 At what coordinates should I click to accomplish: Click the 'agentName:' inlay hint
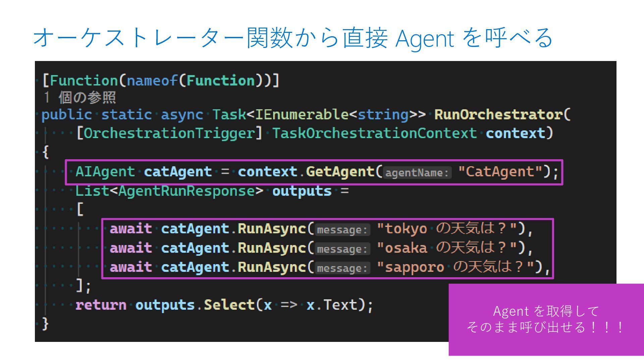tap(417, 173)
